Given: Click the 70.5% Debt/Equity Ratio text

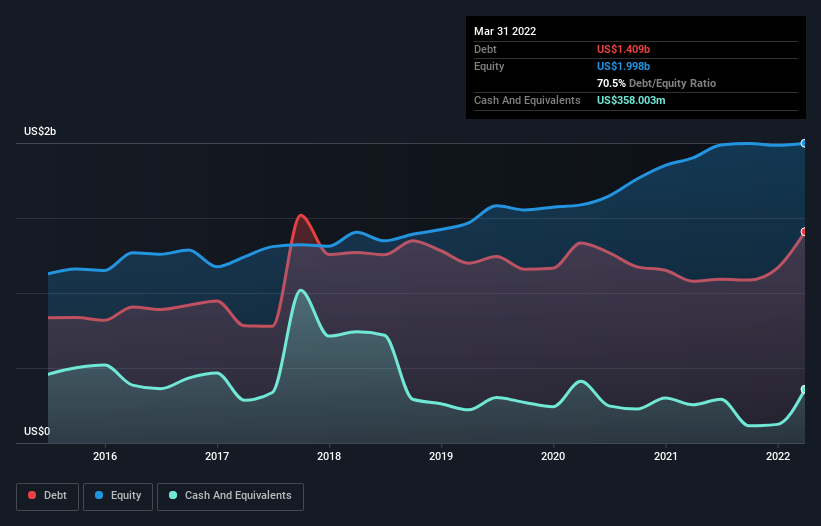Looking at the screenshot, I should coord(656,83).
